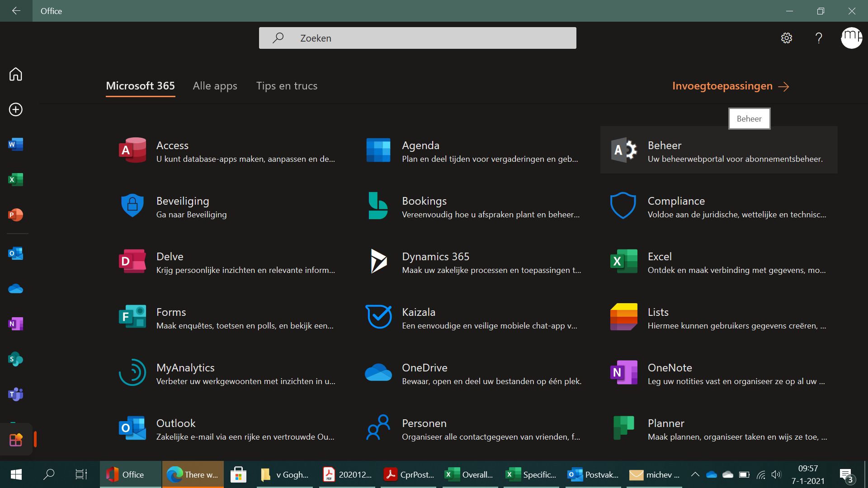Open the OneDrive icon in app grid

click(x=378, y=372)
